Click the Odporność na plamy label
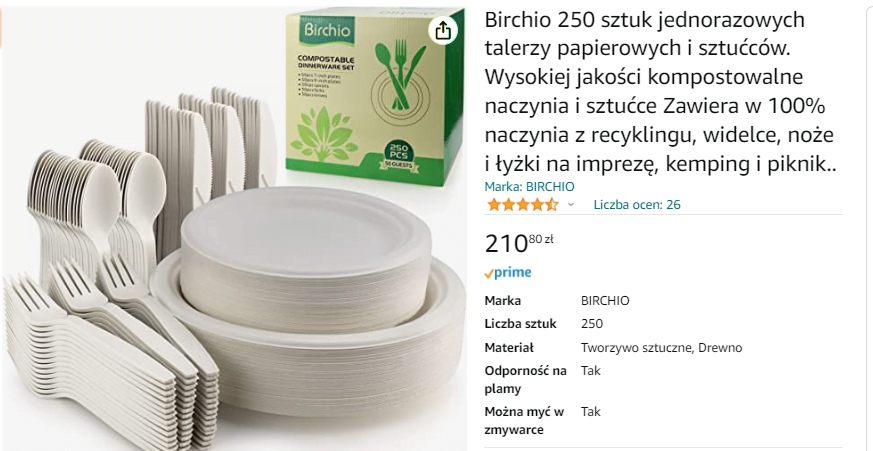 point(526,380)
